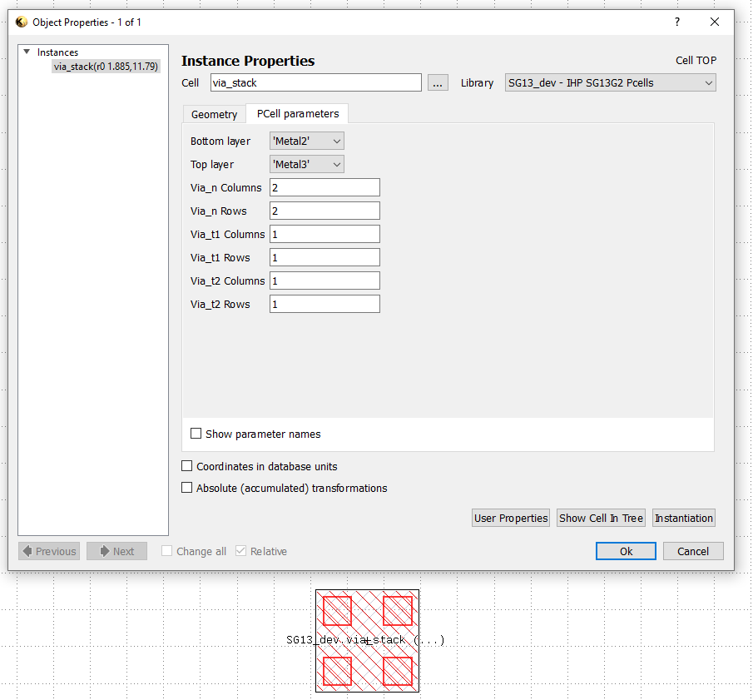Toggle the Change all checkbox
This screenshot has width=753, height=700.
point(166,550)
